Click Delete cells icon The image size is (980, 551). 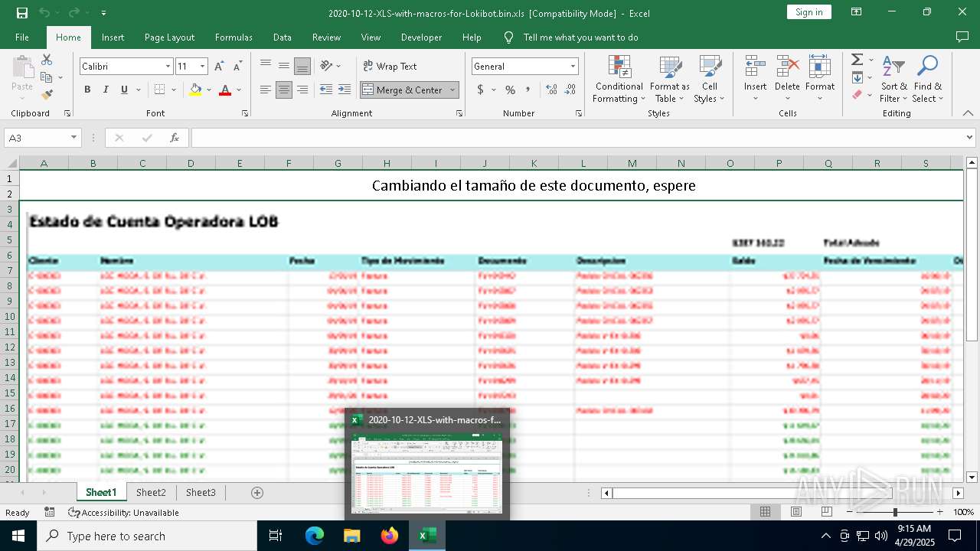point(787,67)
